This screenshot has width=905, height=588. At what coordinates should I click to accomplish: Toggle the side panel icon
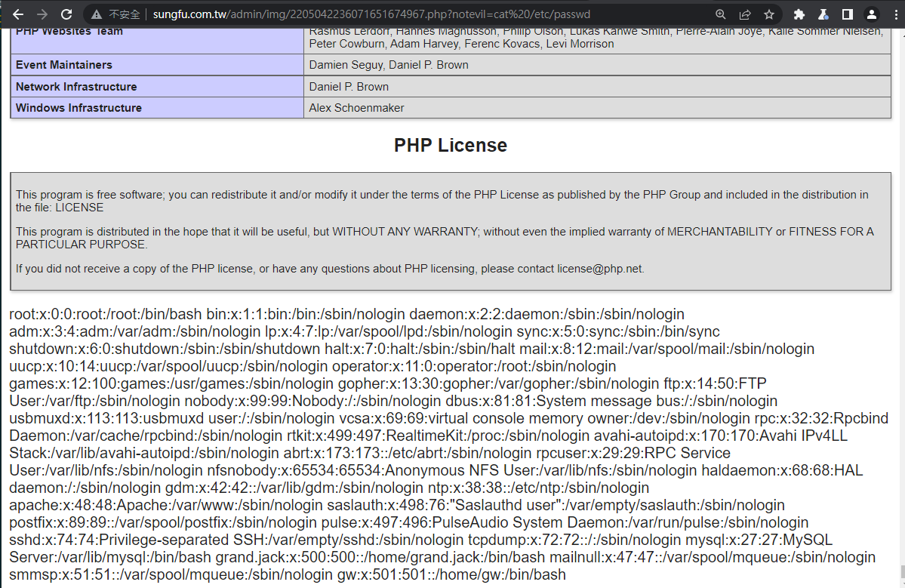pos(848,14)
